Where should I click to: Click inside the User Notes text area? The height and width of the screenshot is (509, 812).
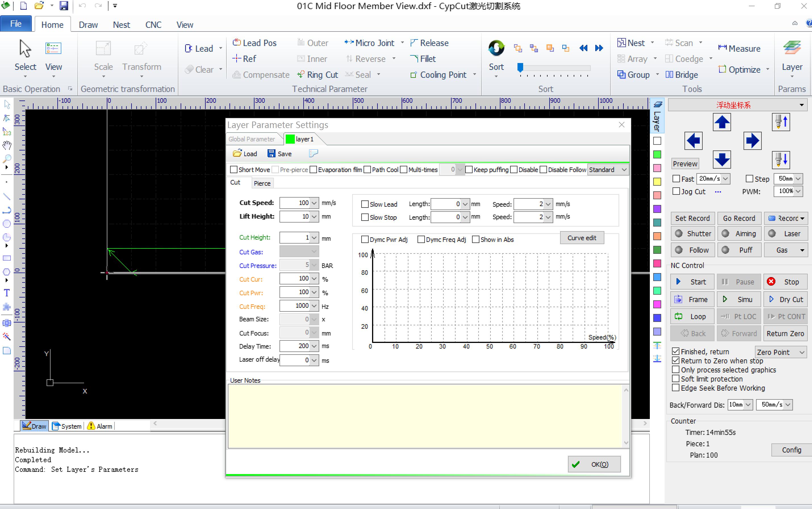[x=425, y=416]
